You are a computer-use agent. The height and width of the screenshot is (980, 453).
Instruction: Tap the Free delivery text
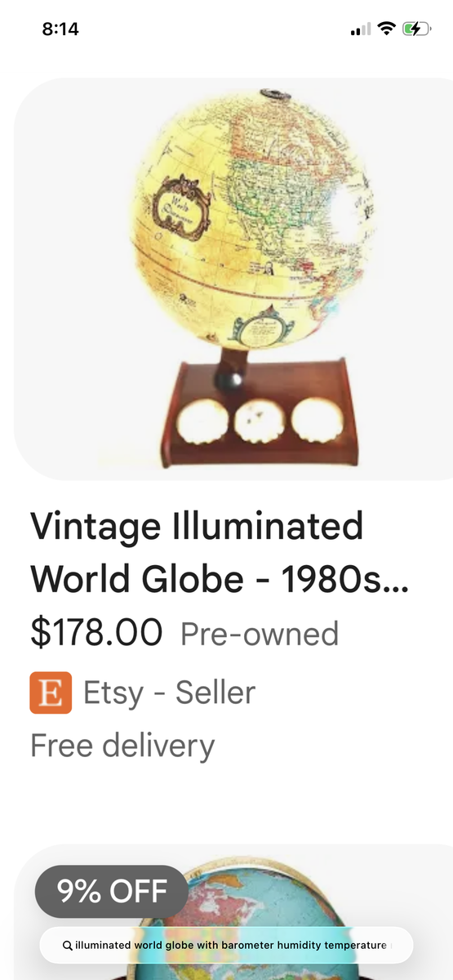click(x=122, y=745)
